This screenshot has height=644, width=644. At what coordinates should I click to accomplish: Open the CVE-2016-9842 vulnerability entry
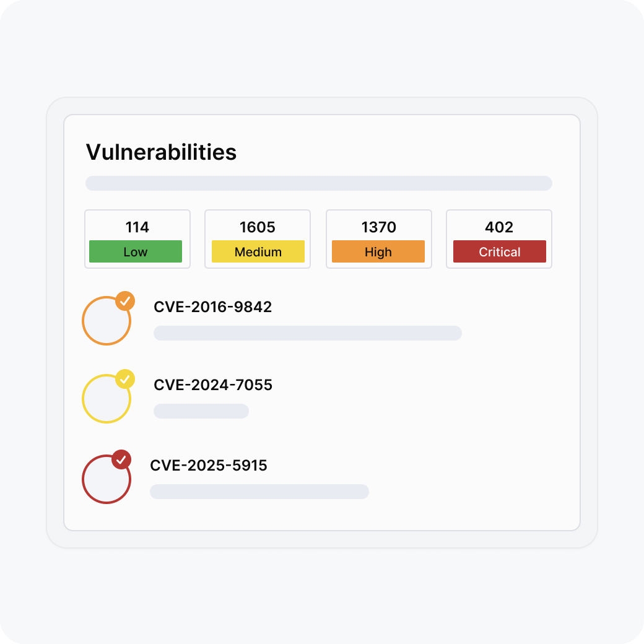tap(213, 307)
